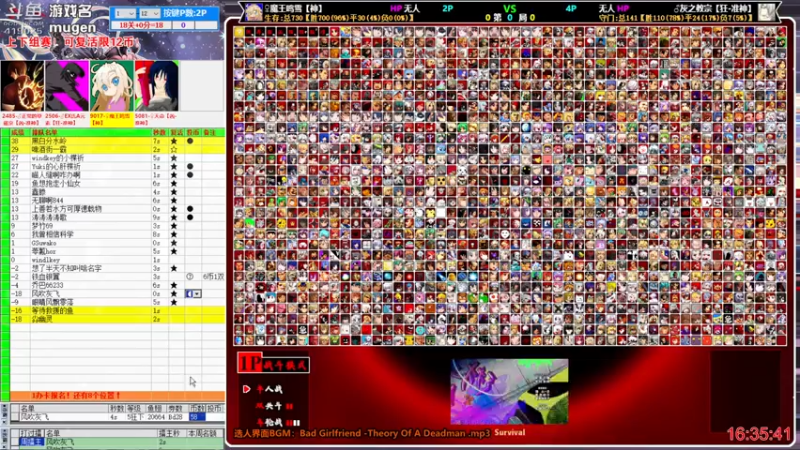This screenshot has height=450, width=800.
Task: Click the fiery fist character portrait
Action: coord(22,86)
